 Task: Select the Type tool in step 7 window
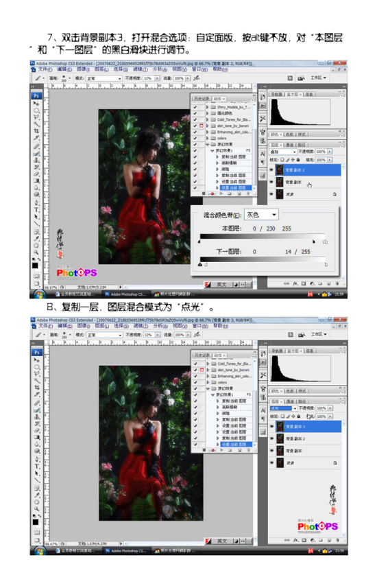click(x=36, y=210)
